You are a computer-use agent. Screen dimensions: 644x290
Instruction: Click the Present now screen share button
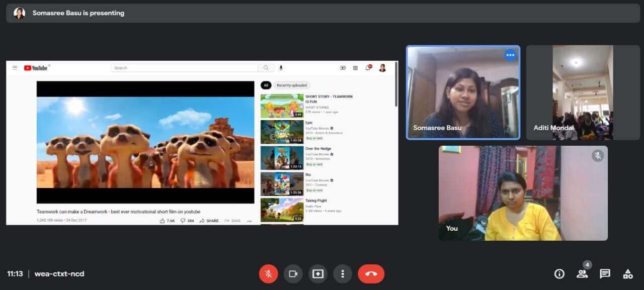point(318,274)
